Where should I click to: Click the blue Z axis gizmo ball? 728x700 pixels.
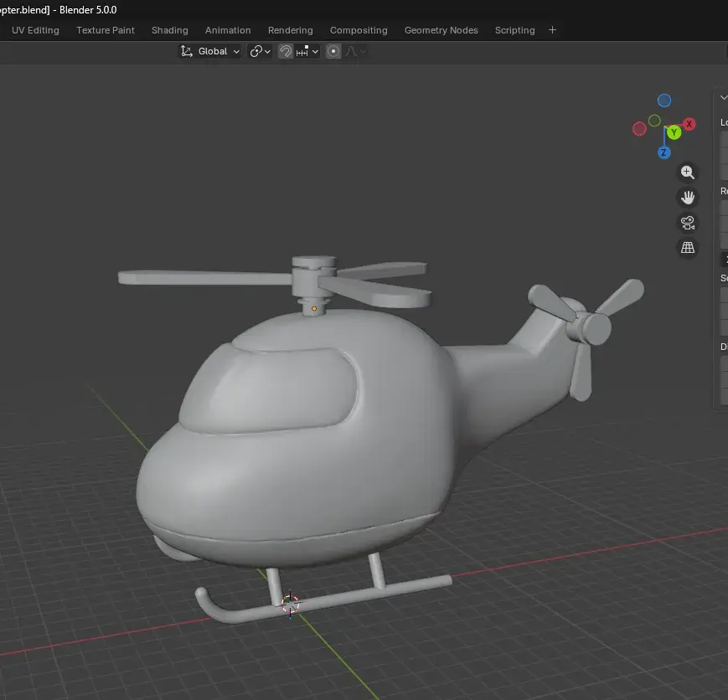coord(663,152)
